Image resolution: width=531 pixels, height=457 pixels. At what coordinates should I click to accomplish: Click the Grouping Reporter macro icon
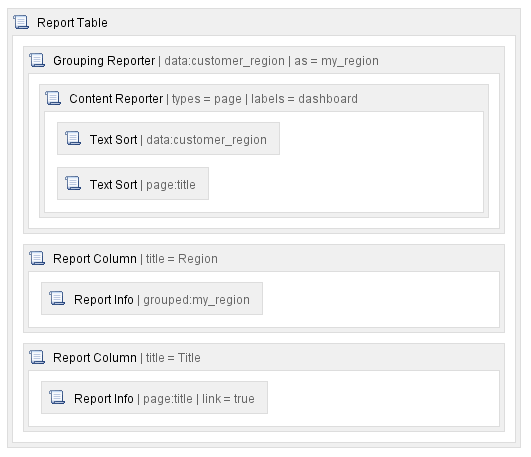pos(37,60)
